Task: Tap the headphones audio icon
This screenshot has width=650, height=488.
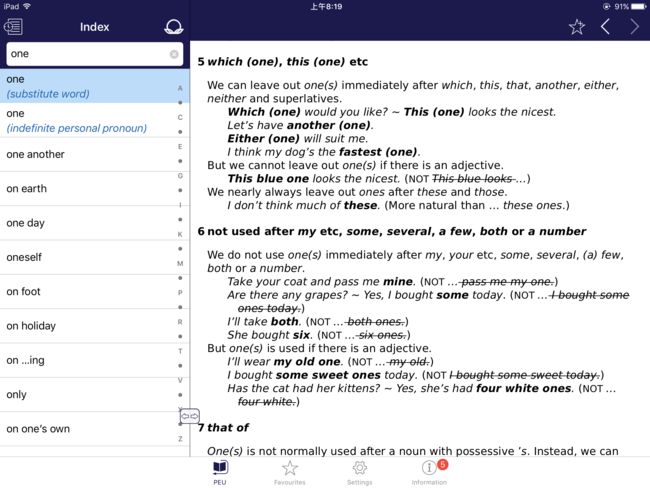Action: tap(173, 27)
